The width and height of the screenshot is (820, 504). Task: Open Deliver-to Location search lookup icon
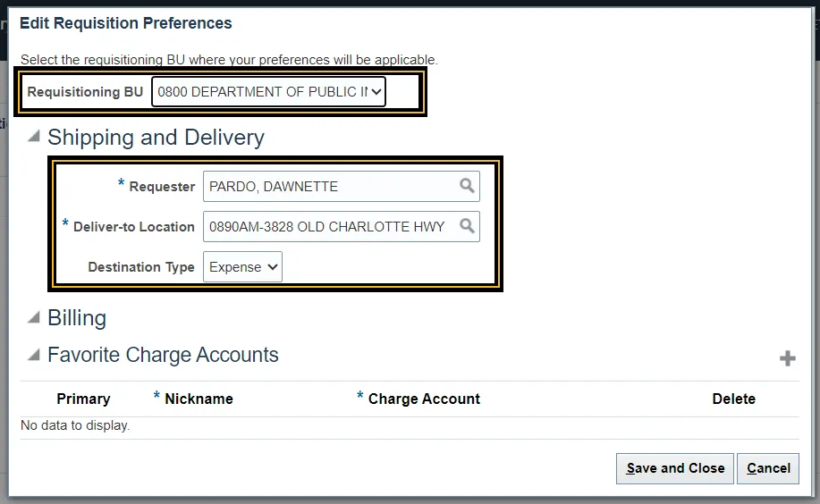coord(467,226)
